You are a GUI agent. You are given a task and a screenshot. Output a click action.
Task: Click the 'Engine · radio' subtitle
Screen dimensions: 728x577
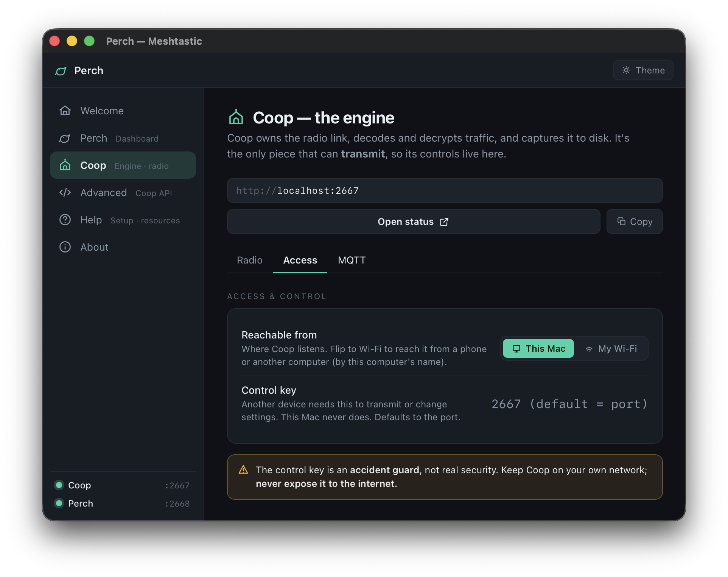point(142,166)
